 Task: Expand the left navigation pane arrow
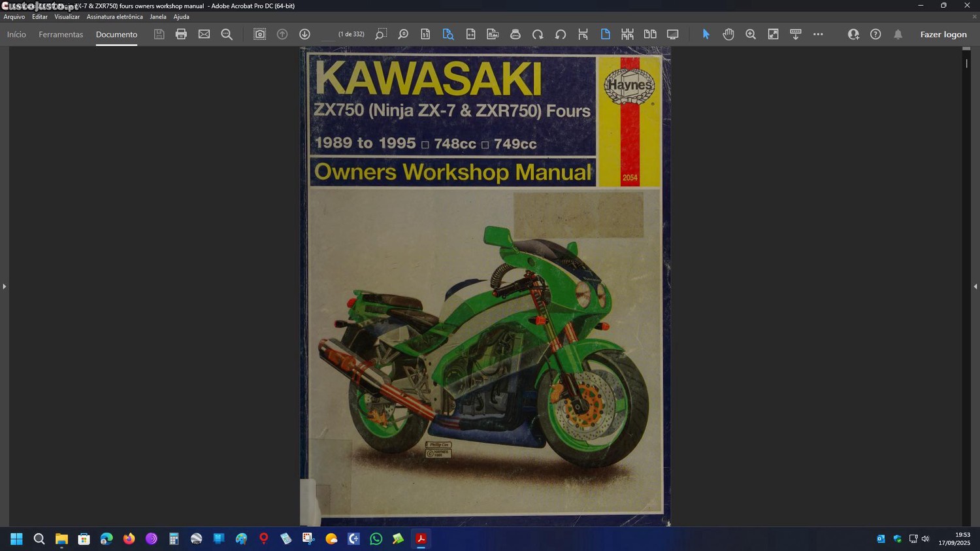[x=5, y=286]
